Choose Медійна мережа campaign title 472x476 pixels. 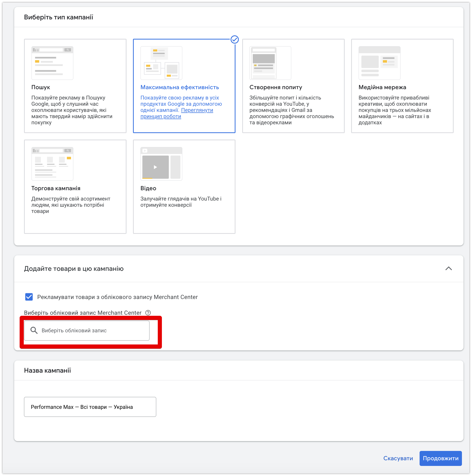click(382, 87)
